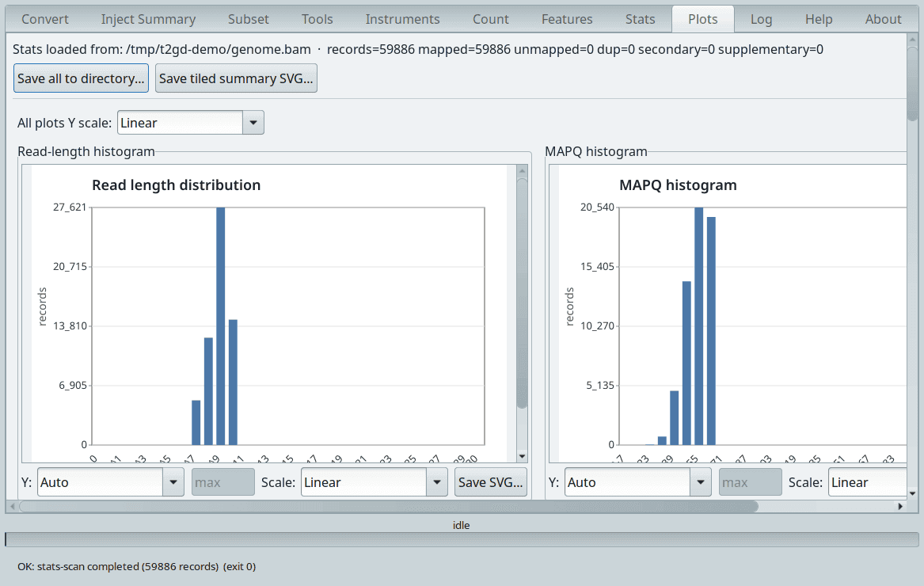Screen dimensions: 924x586
Task: Click the 15_405 y-axis label
Action: (597, 266)
